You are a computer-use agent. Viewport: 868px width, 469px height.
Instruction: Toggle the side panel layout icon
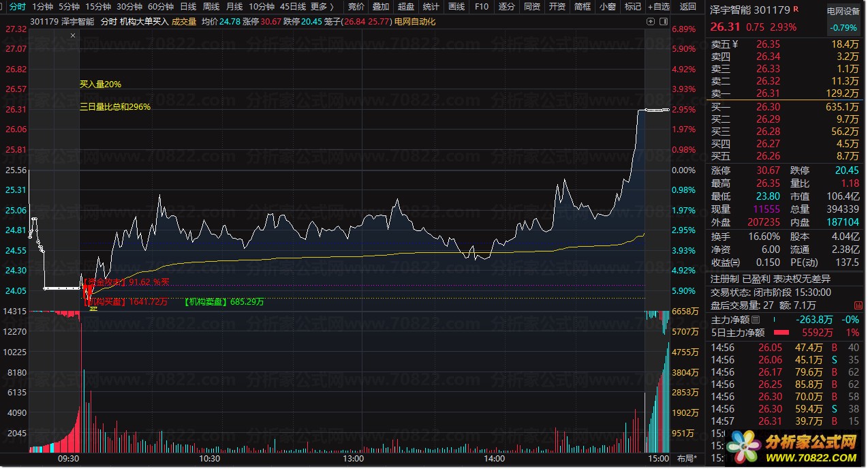663,22
